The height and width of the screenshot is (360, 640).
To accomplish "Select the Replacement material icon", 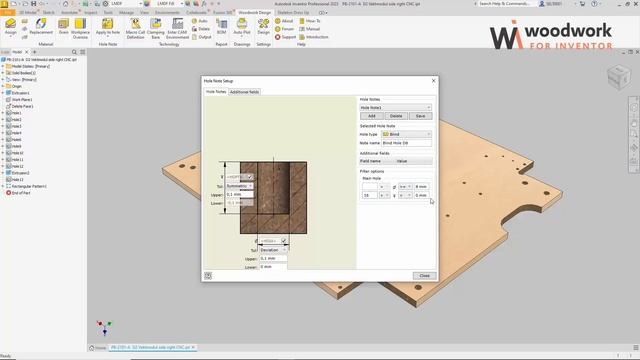I will pyautogui.click(x=41, y=27).
